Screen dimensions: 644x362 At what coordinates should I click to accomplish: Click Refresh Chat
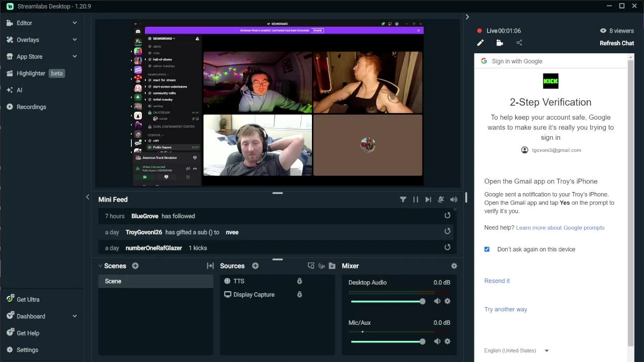[617, 43]
